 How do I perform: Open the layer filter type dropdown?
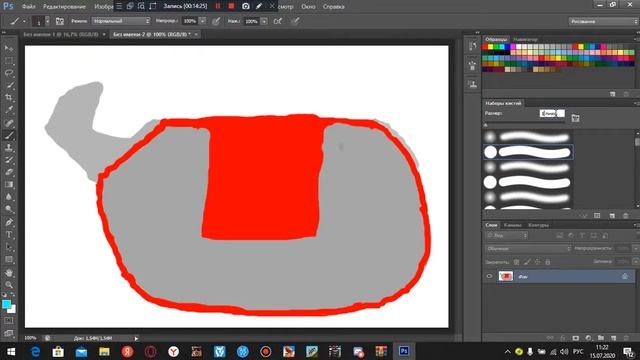tap(507, 236)
